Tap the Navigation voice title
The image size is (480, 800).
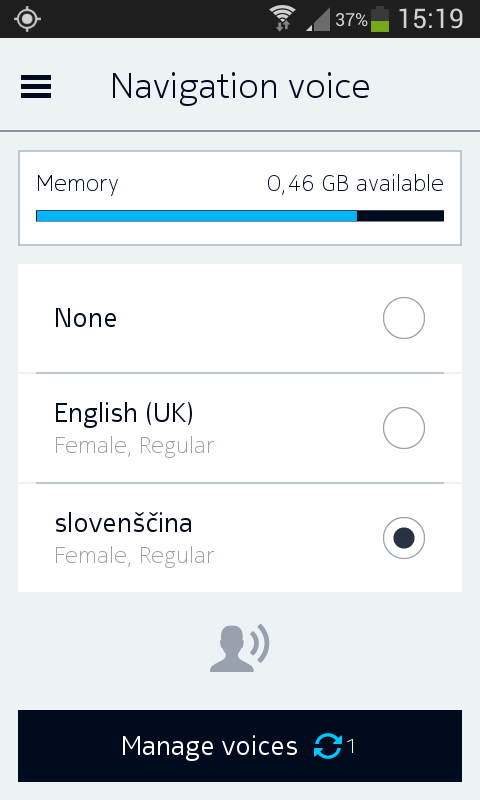point(240,86)
